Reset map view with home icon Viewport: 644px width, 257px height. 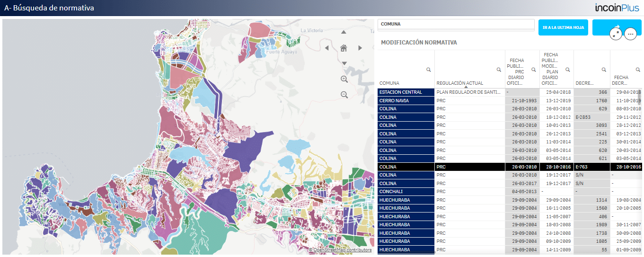344,48
